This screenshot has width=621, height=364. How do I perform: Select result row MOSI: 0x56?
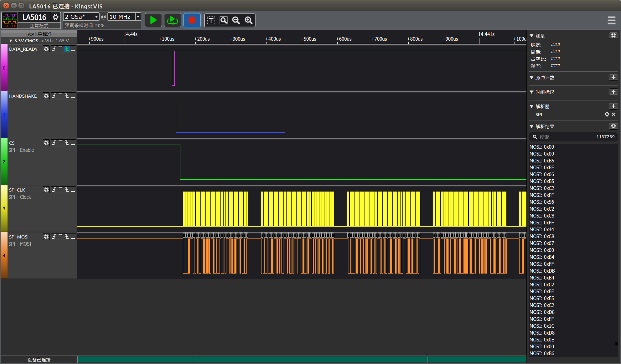[542, 202]
